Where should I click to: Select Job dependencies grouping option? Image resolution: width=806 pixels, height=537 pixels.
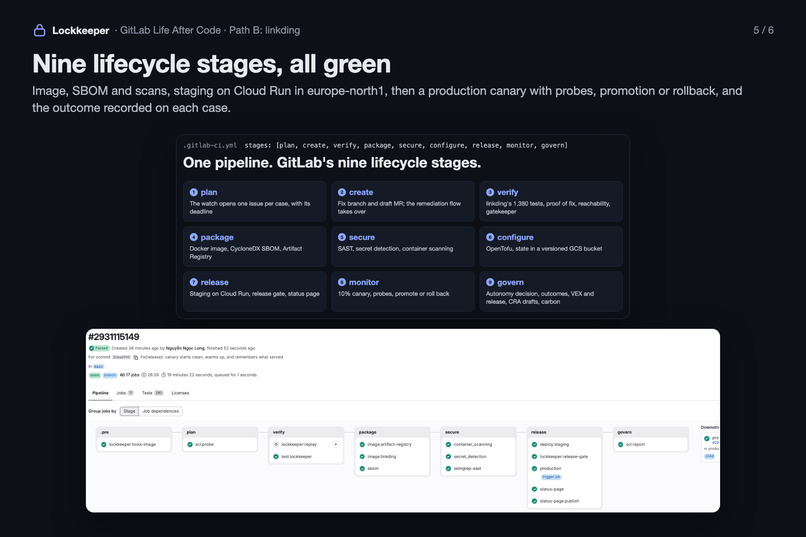(x=161, y=411)
